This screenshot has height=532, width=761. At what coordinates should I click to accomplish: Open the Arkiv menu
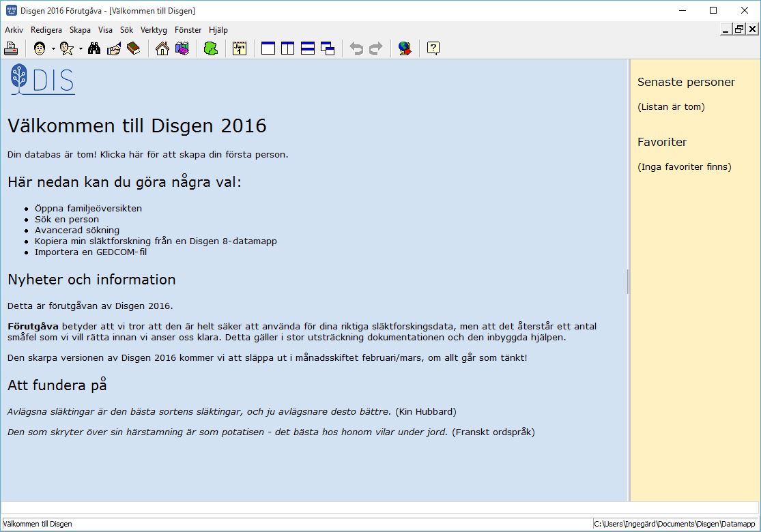(14, 30)
